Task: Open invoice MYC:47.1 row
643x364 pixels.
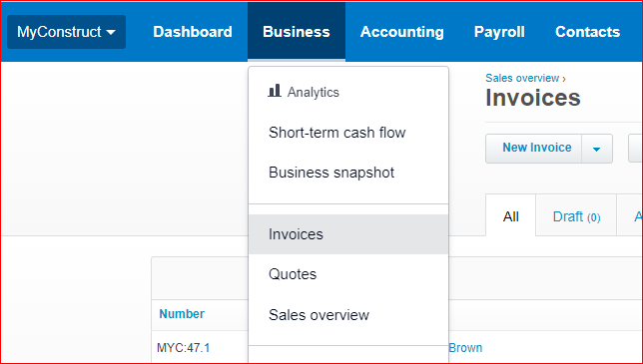Action: point(184,348)
